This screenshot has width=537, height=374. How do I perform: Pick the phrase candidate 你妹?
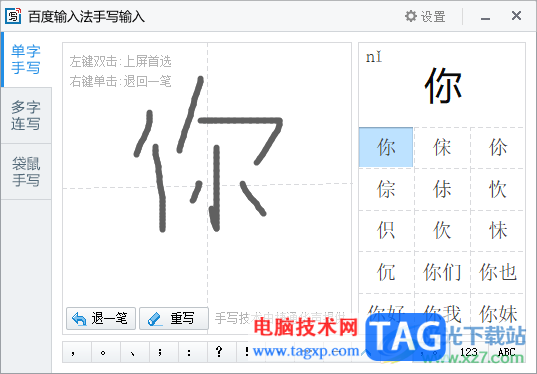click(x=498, y=313)
